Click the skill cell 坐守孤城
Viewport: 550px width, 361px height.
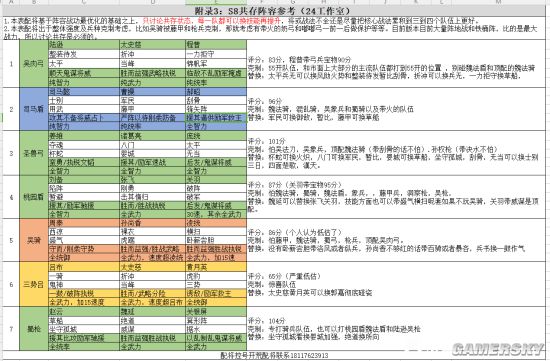[x=84, y=329]
